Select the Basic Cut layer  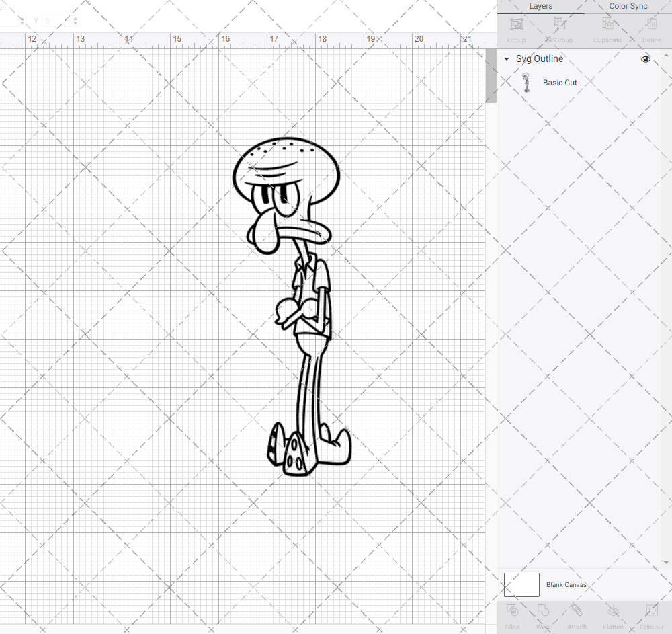coord(560,82)
